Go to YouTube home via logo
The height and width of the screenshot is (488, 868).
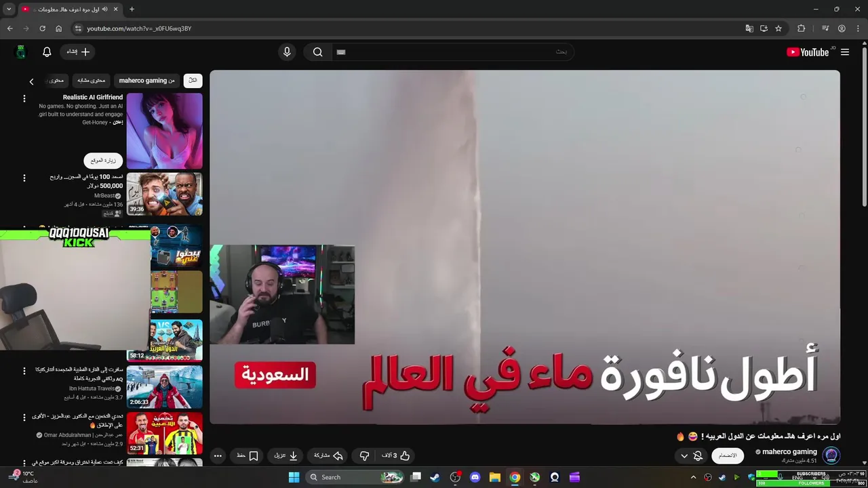pyautogui.click(x=808, y=52)
